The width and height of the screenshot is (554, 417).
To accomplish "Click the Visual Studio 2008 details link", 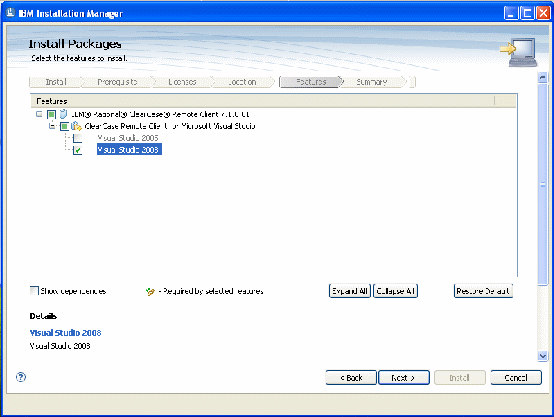I will click(65, 333).
